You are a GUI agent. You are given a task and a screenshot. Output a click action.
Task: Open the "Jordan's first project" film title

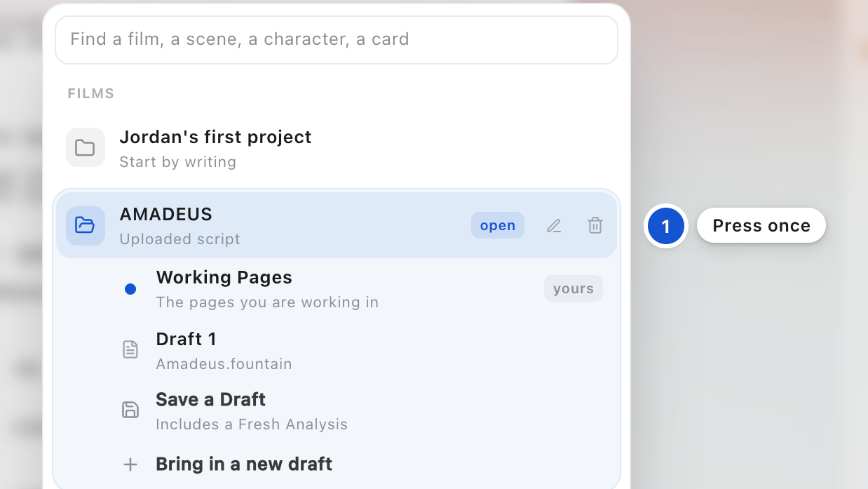tap(215, 137)
